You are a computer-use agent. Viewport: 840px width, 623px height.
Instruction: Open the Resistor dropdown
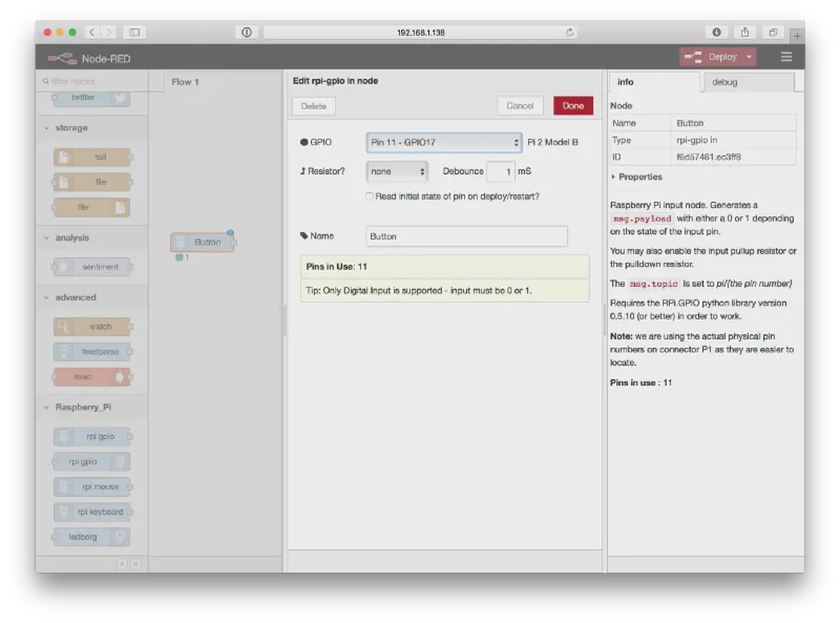tap(397, 172)
